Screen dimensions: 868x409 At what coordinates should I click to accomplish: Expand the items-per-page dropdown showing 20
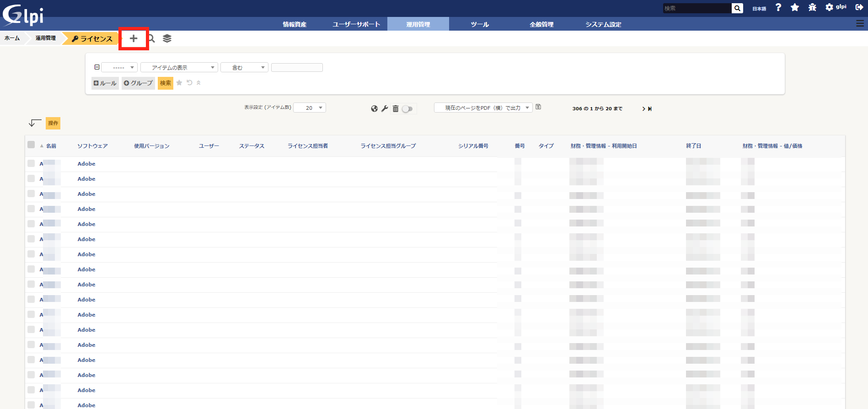tap(310, 108)
